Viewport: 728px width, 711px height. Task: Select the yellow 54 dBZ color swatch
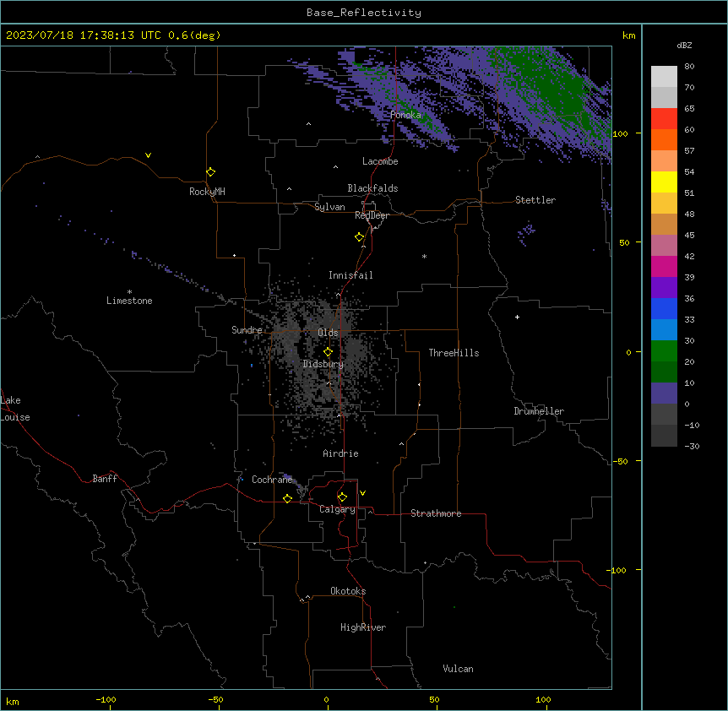(x=664, y=182)
